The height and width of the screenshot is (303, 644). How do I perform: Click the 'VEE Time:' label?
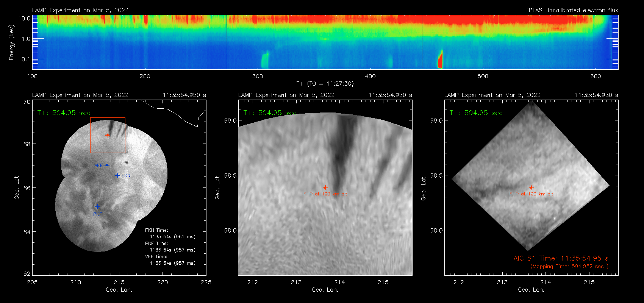156,257
